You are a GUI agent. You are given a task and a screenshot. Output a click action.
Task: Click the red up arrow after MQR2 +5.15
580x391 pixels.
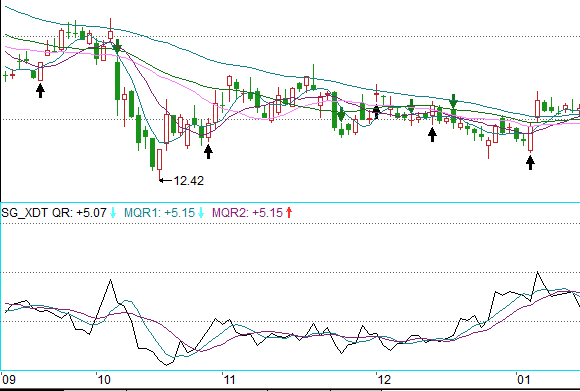point(289,213)
